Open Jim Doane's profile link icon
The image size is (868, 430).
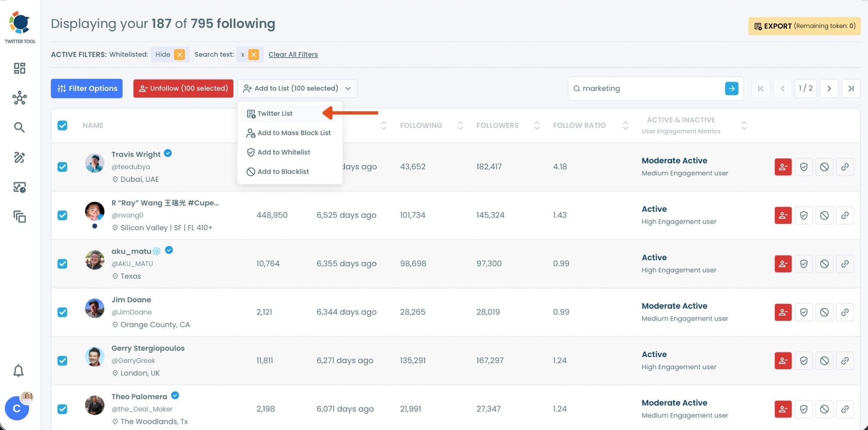(x=845, y=312)
